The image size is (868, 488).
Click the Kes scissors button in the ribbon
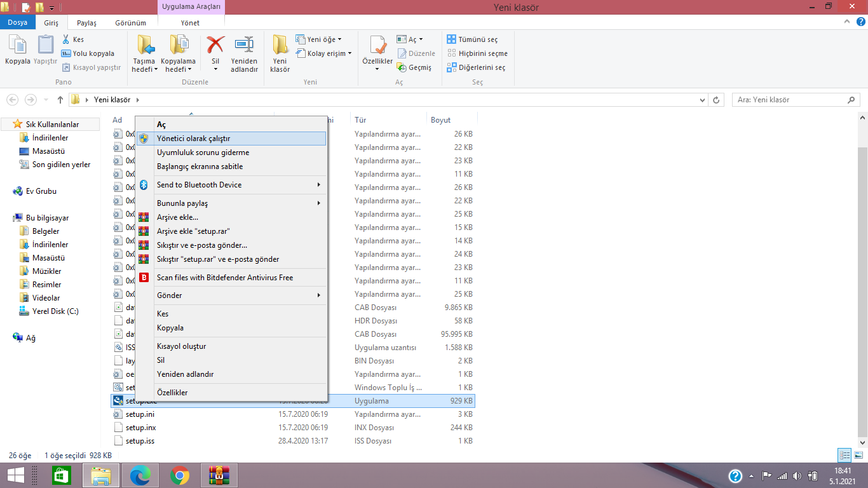pyautogui.click(x=73, y=39)
